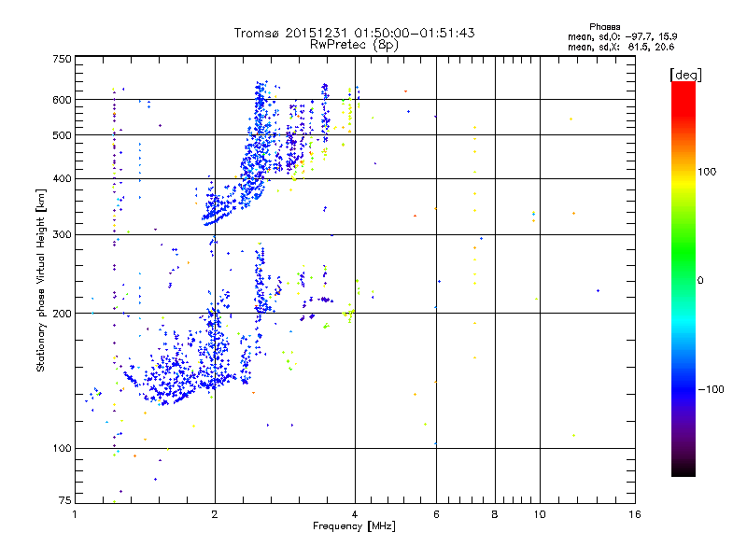Click the y-axis tick label '300'

click(x=62, y=234)
